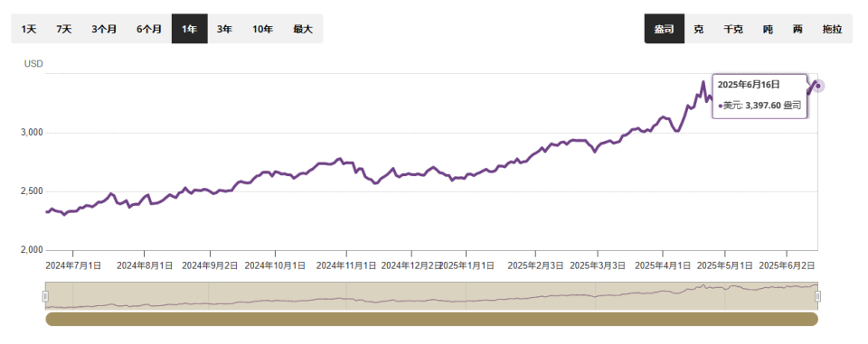Display the 10年 price chart
The image size is (868, 344).
click(262, 29)
